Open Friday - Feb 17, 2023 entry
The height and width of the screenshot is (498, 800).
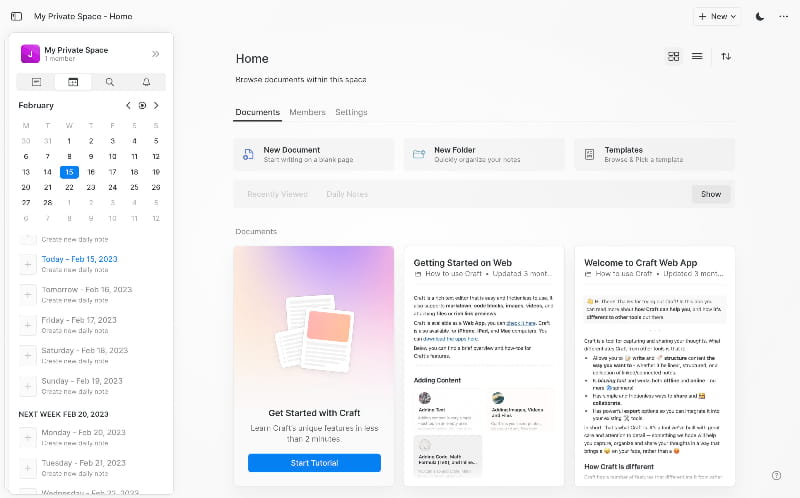79,320
